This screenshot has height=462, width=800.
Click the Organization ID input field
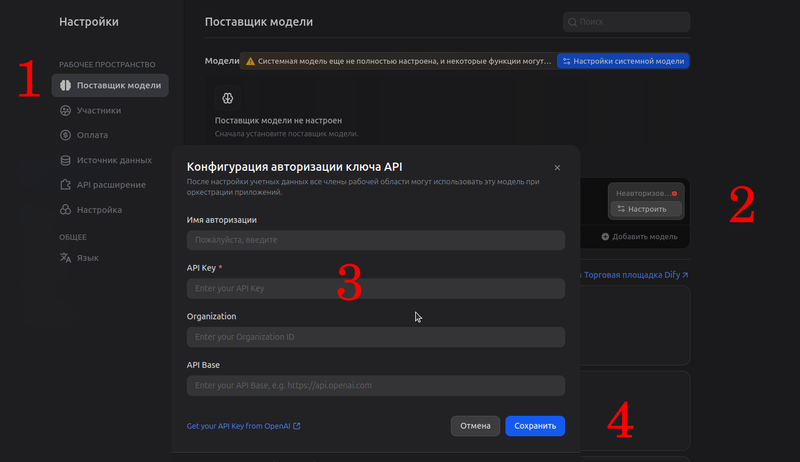click(x=375, y=337)
